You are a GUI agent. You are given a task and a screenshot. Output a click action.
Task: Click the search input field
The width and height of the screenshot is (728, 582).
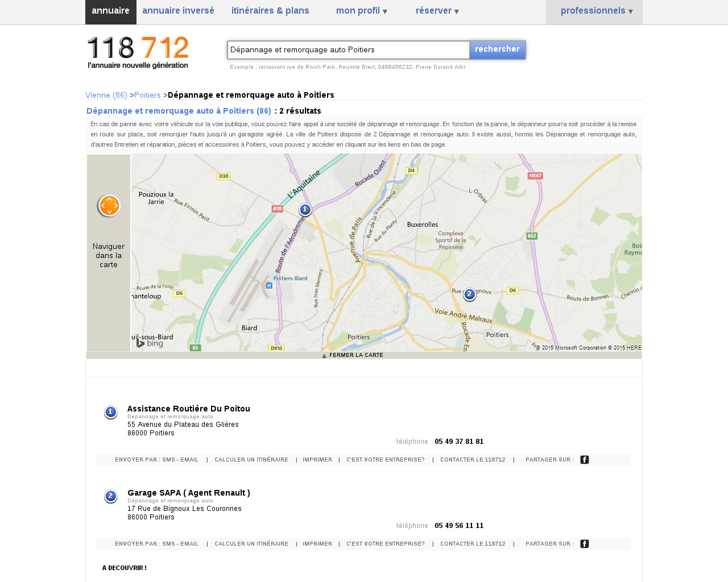(349, 50)
